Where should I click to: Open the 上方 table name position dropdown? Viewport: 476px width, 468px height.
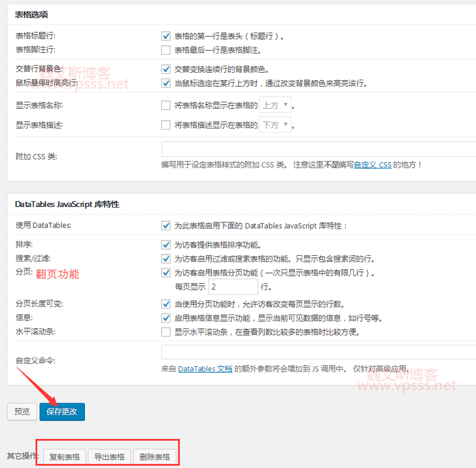click(275, 105)
